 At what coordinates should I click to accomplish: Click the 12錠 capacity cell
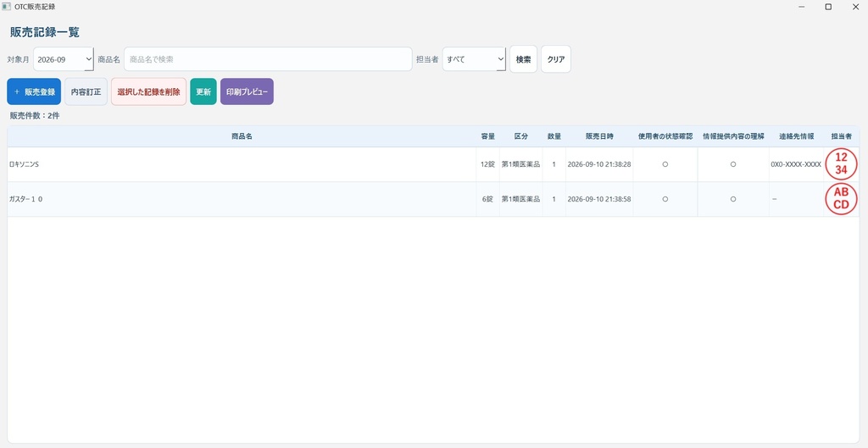[x=487, y=164]
